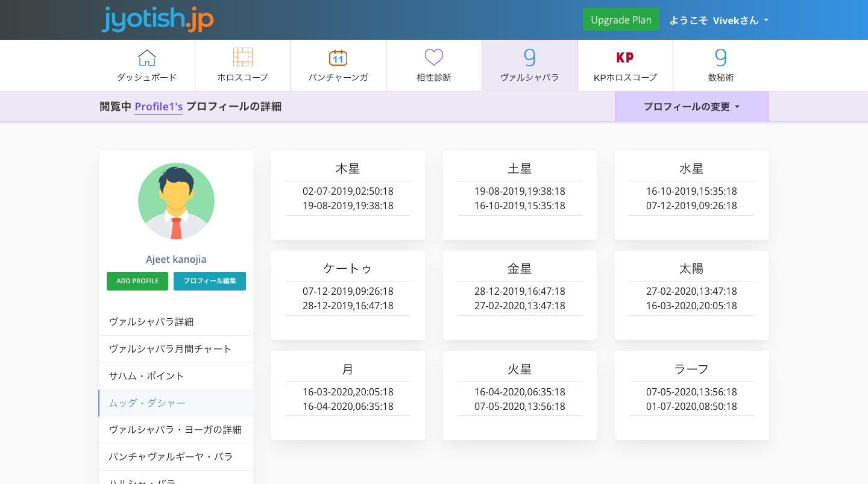Select ヴァルシャパラ詳細 in the sidebar

[x=151, y=322]
